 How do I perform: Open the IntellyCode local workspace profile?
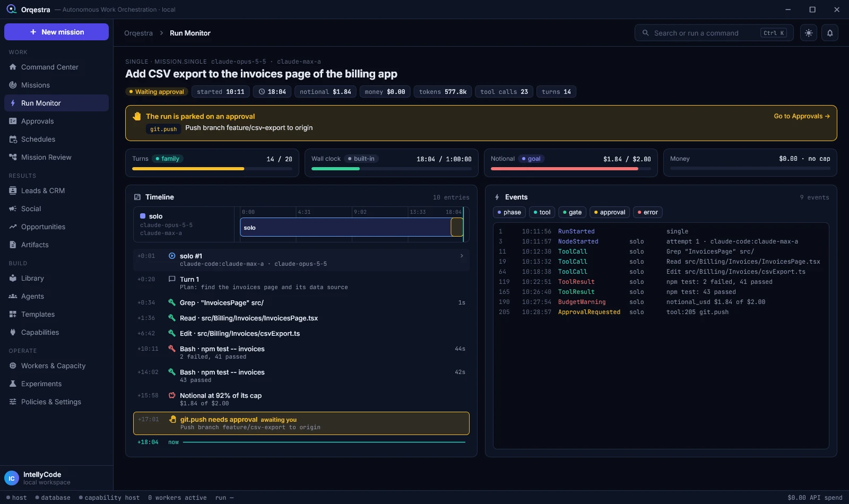tap(56, 478)
